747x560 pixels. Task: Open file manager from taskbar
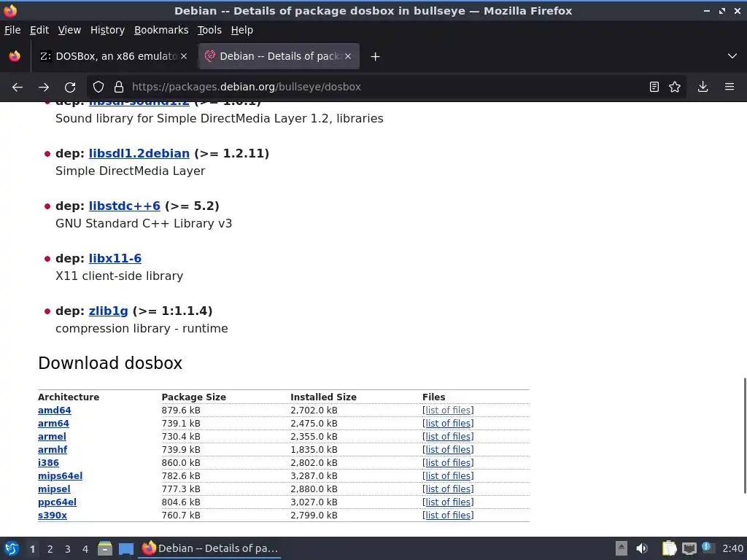(105, 548)
